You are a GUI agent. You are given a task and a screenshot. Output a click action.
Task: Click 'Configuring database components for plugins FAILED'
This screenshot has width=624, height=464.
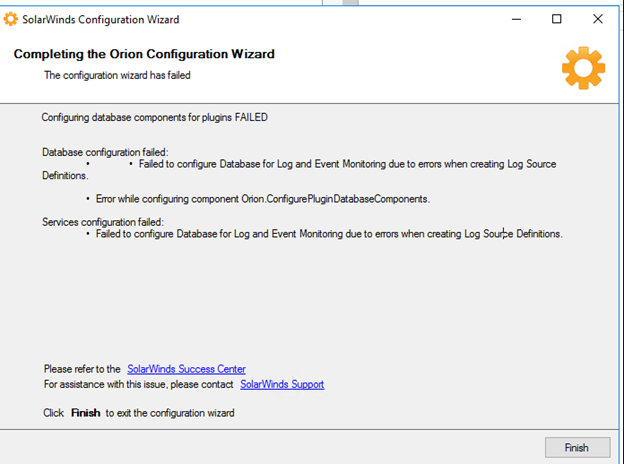coord(154,117)
